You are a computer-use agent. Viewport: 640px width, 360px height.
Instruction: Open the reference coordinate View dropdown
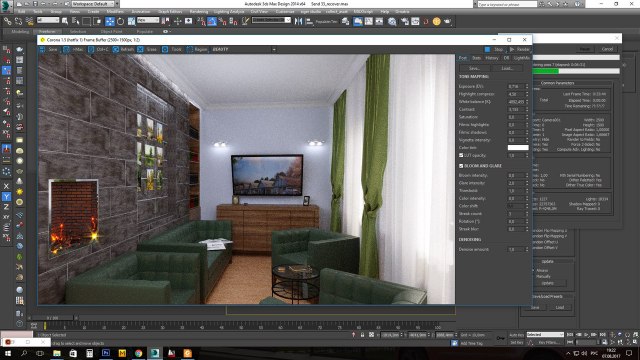point(148,20)
